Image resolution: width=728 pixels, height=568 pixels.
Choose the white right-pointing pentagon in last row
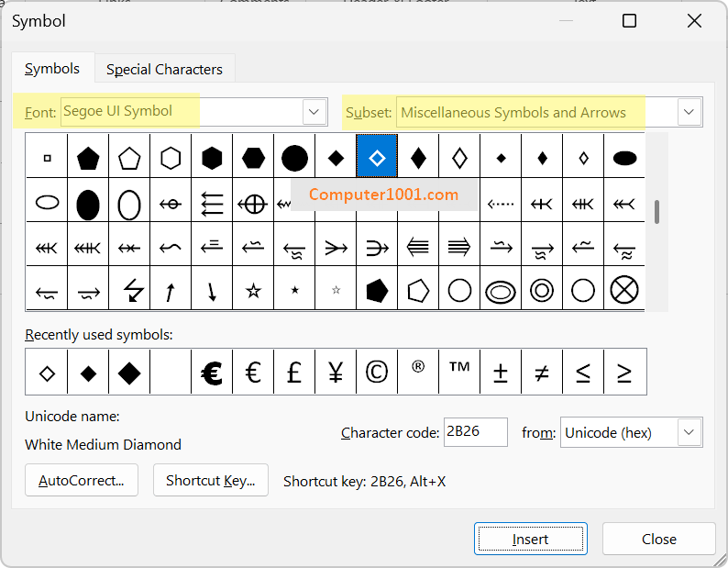coord(418,290)
